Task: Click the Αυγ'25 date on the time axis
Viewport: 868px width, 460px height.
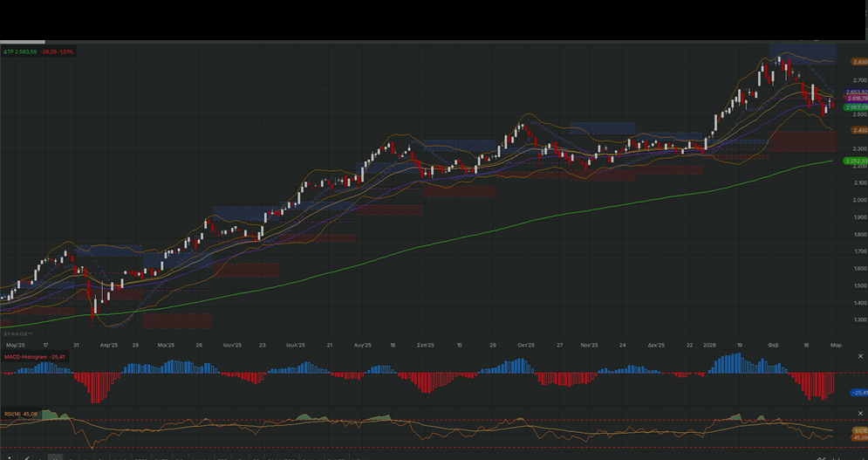Action: tap(362, 345)
